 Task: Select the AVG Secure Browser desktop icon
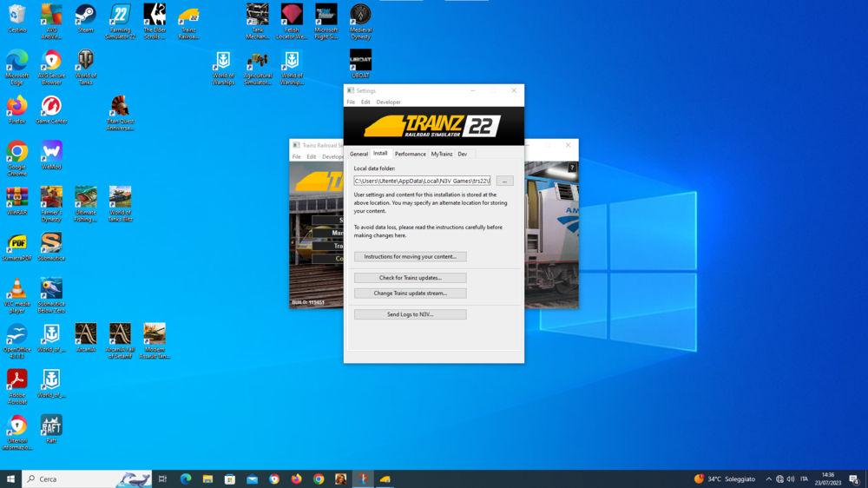click(x=51, y=68)
